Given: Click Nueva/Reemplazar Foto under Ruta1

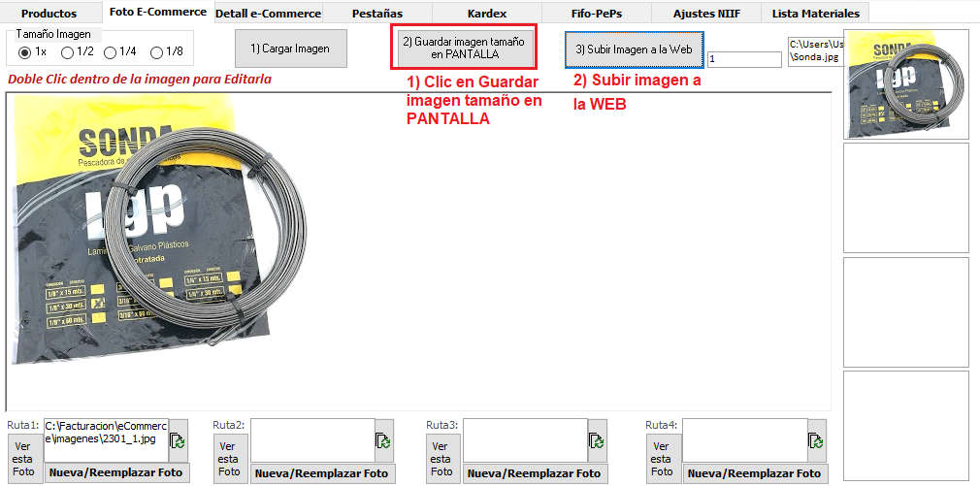Looking at the screenshot, I should 116,472.
